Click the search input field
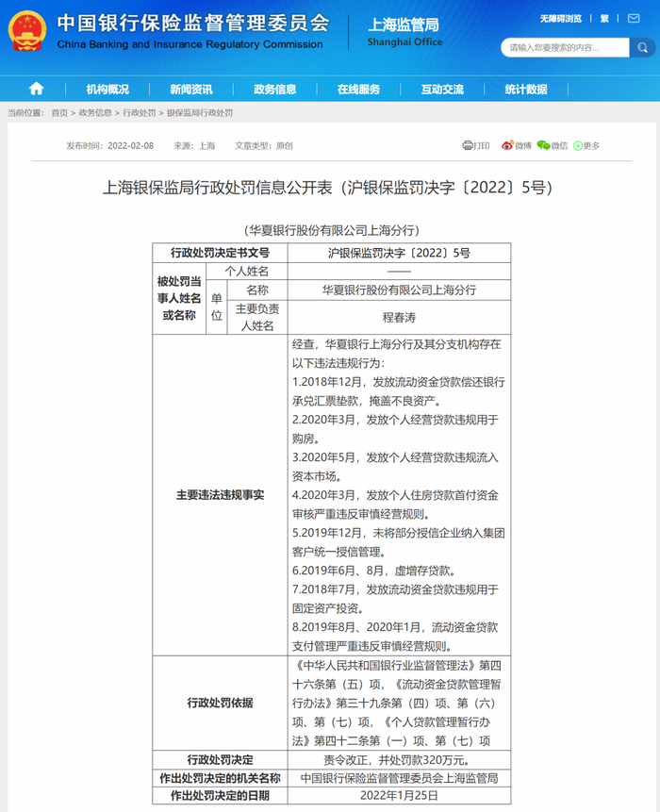Image resolution: width=660 pixels, height=812 pixels. click(566, 48)
